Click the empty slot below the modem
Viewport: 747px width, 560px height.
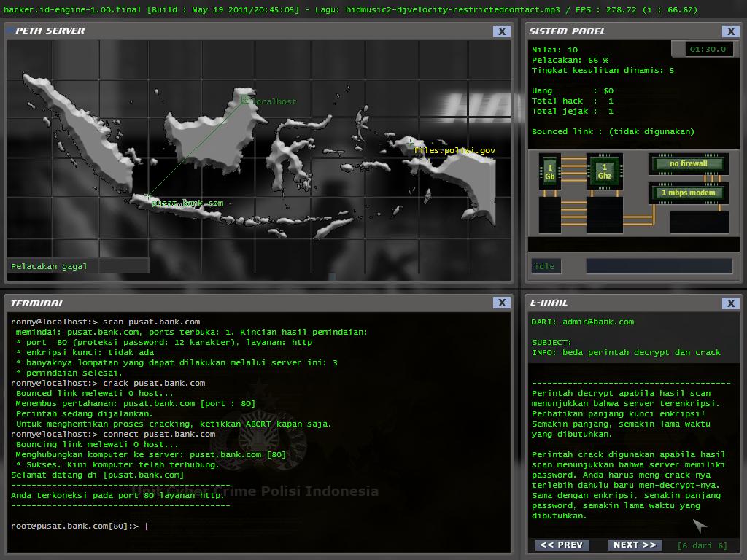click(x=699, y=222)
